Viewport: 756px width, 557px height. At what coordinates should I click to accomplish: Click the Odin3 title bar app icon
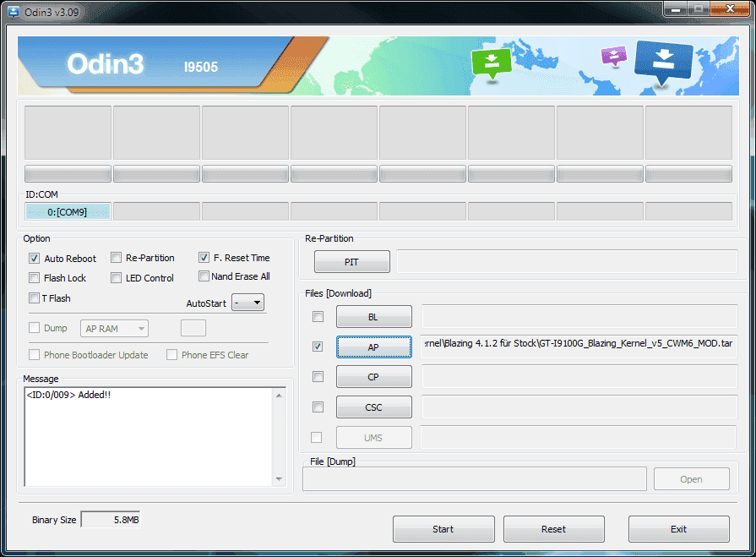point(13,12)
